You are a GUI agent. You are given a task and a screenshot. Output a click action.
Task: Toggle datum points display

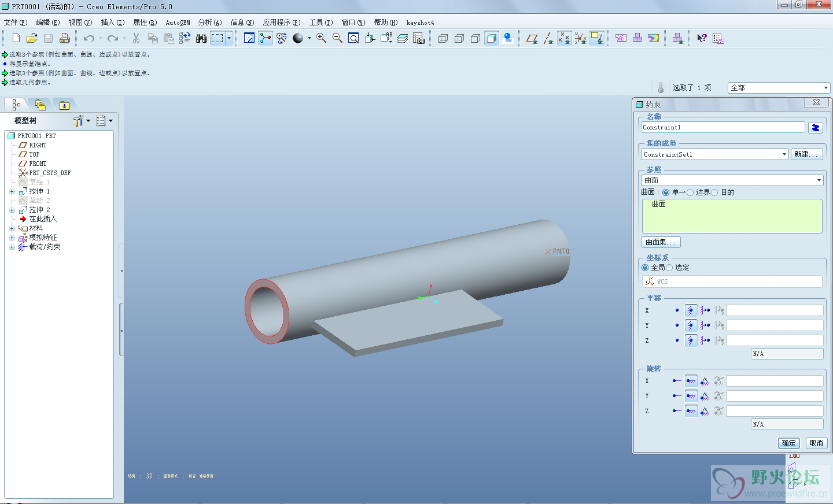(565, 38)
